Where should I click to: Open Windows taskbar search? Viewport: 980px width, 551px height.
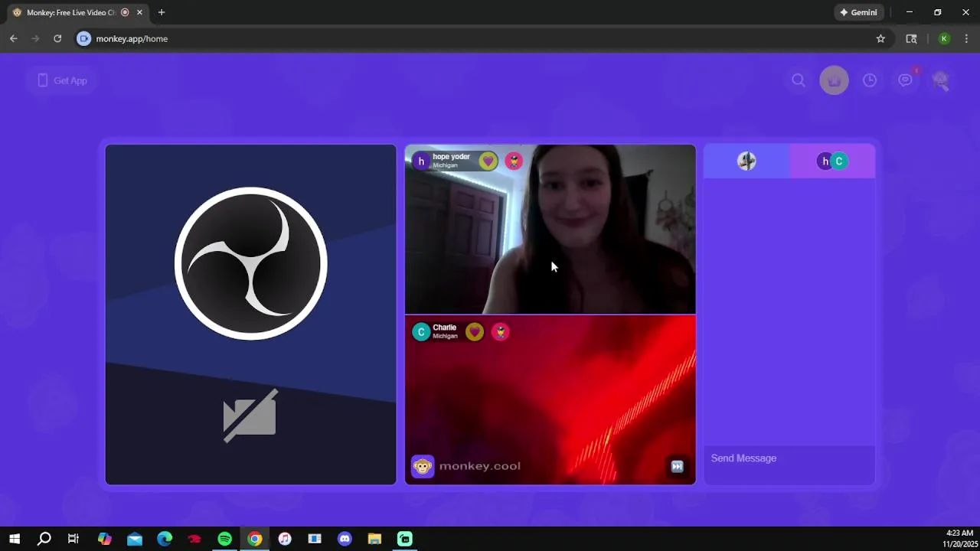pos(44,539)
